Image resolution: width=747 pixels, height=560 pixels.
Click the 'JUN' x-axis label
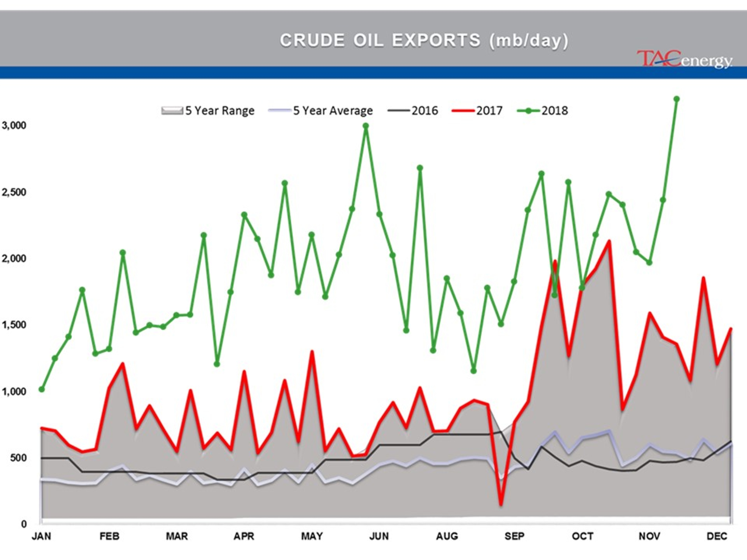coord(379,536)
